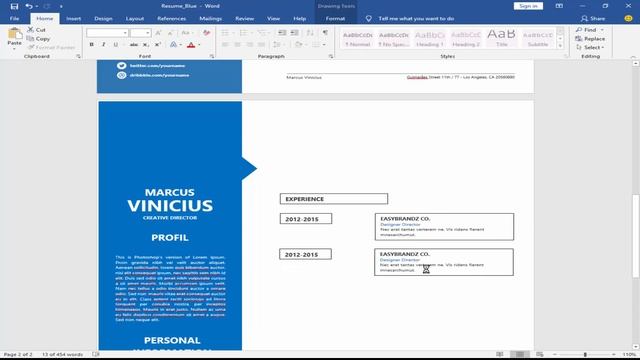Click the vertical scrollbar thumb
640x360 pixels.
point(636,237)
